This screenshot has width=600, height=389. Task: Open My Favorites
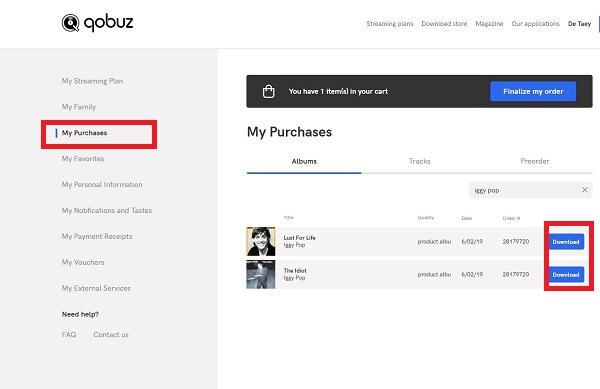(x=83, y=158)
